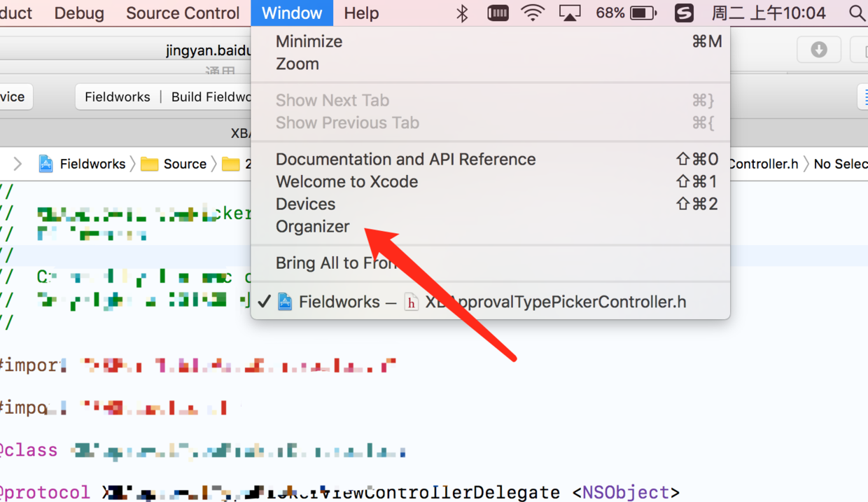
Task: Open Spotlight search magnifier icon
Action: pos(857,13)
